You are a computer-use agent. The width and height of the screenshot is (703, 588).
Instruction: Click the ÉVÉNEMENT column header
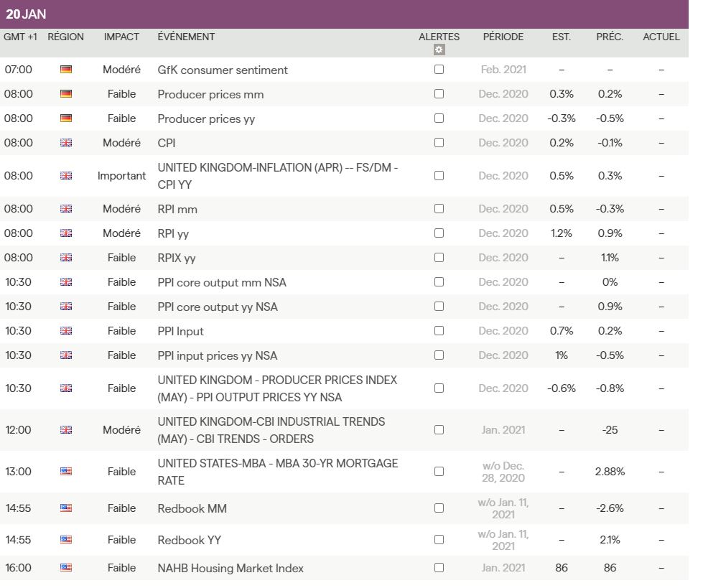pos(186,37)
